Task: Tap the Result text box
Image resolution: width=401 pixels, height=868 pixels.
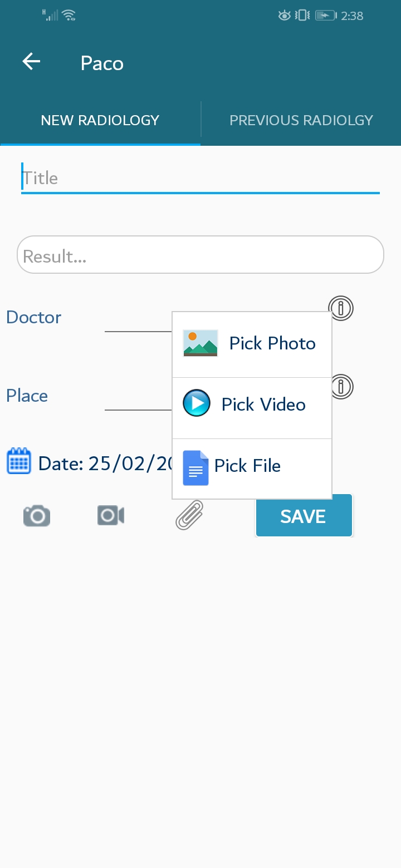Action: pyautogui.click(x=200, y=255)
